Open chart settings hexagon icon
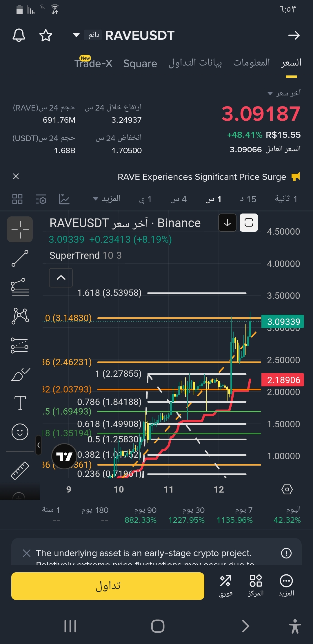This screenshot has height=644, width=313. 287,489
